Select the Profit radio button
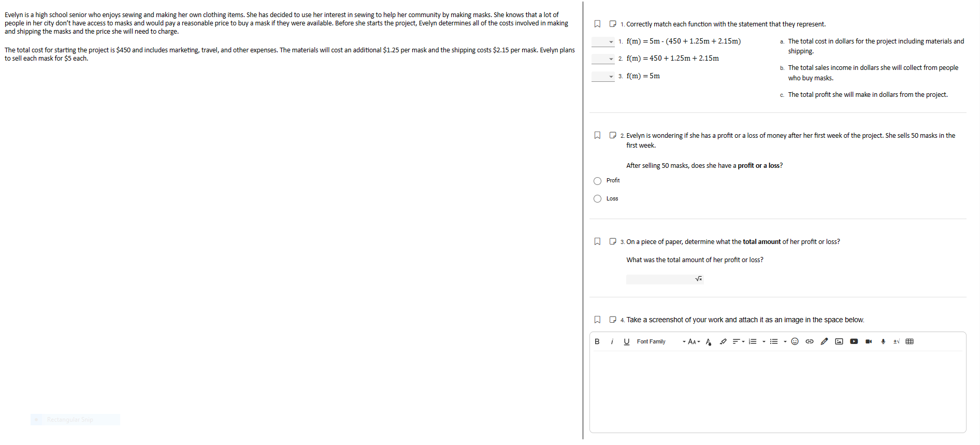Image resolution: width=980 pixels, height=445 pixels. coord(597,181)
